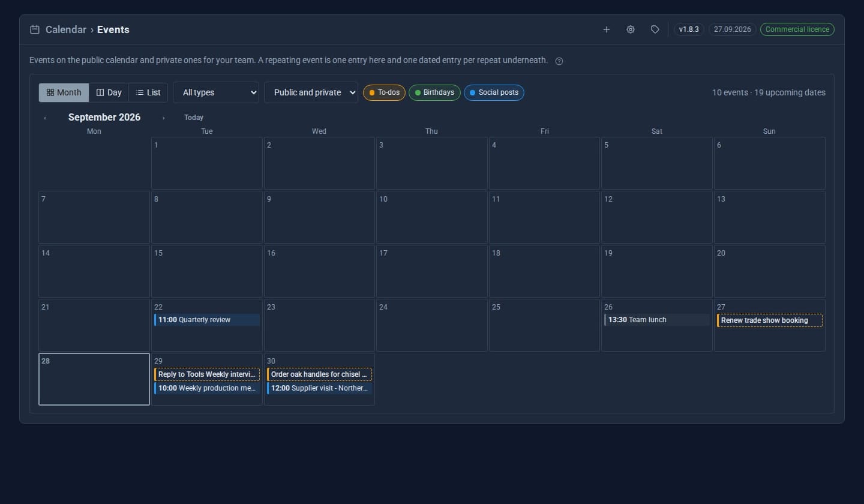Click the 27.09.2026 date badge
This screenshot has width=864, height=504.
point(733,29)
